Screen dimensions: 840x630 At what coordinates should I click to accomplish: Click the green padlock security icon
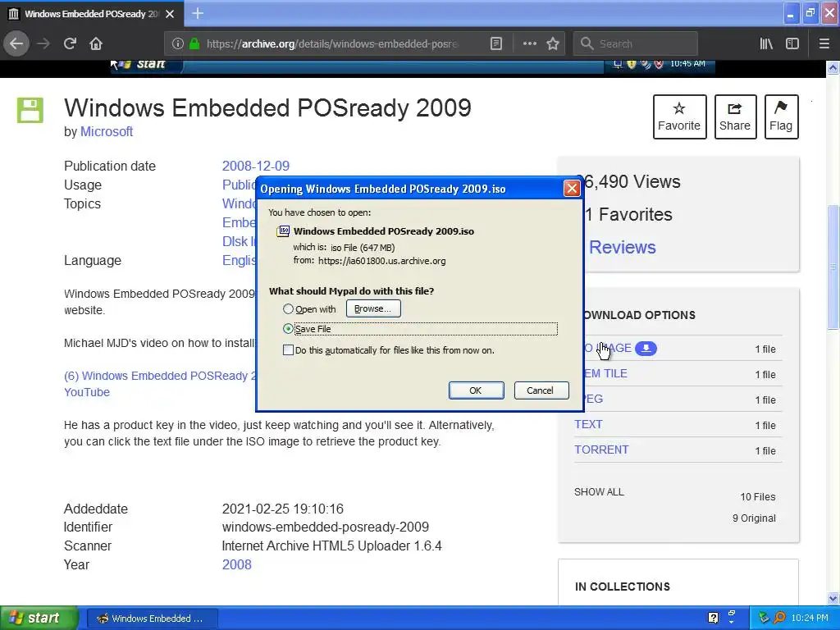click(194, 43)
